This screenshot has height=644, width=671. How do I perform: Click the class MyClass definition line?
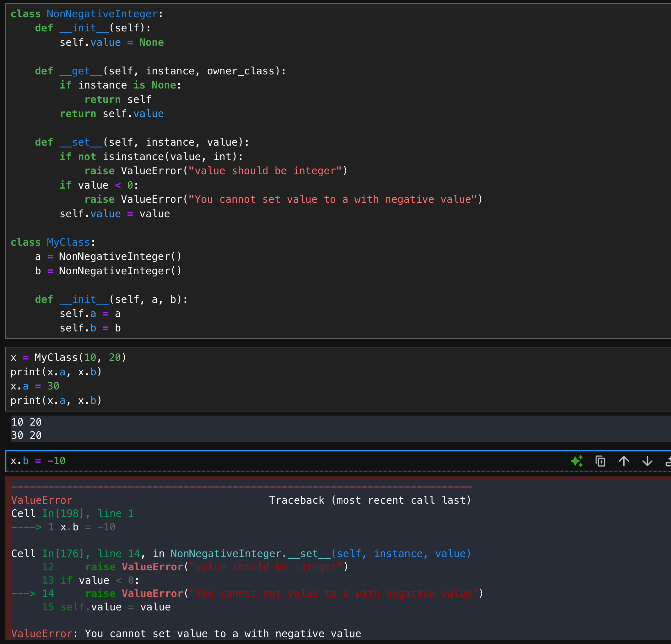[53, 242]
